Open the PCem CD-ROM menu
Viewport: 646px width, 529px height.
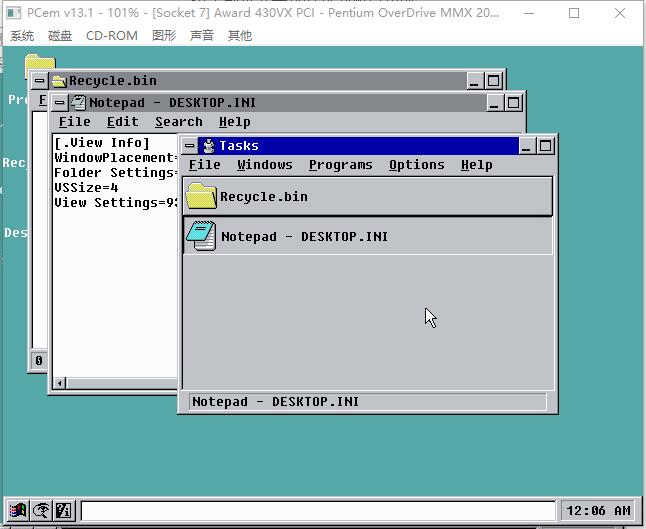[x=112, y=35]
